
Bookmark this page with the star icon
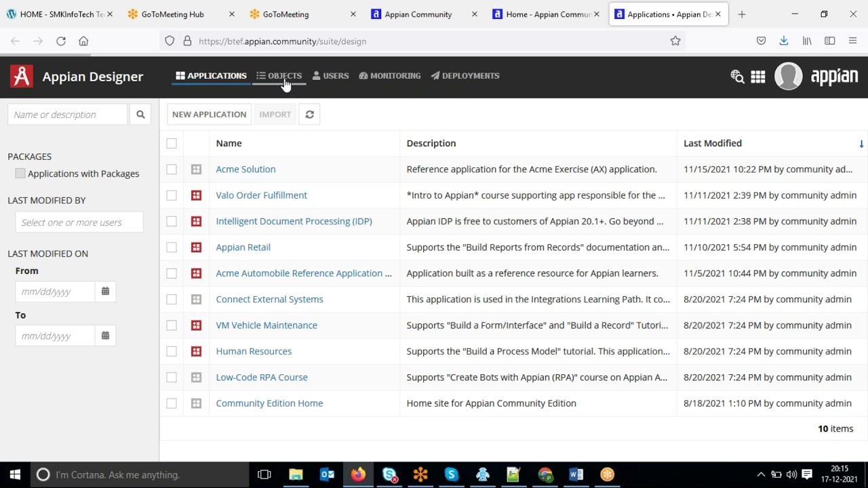[675, 41]
